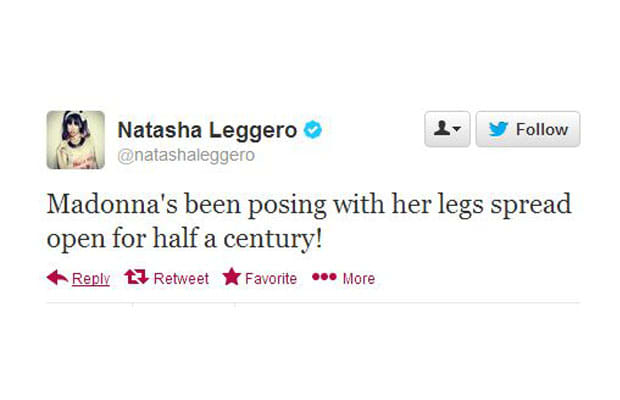Click the Reply arrow icon
620x400 pixels.
(x=57, y=277)
